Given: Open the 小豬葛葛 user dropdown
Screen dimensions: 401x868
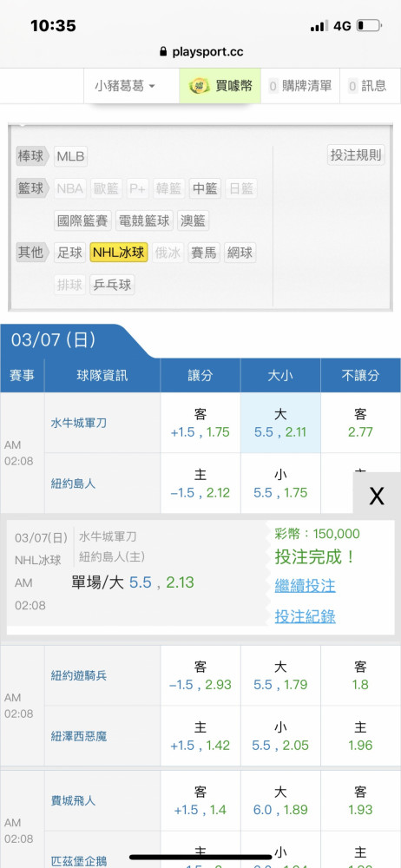Looking at the screenshot, I should 125,86.
